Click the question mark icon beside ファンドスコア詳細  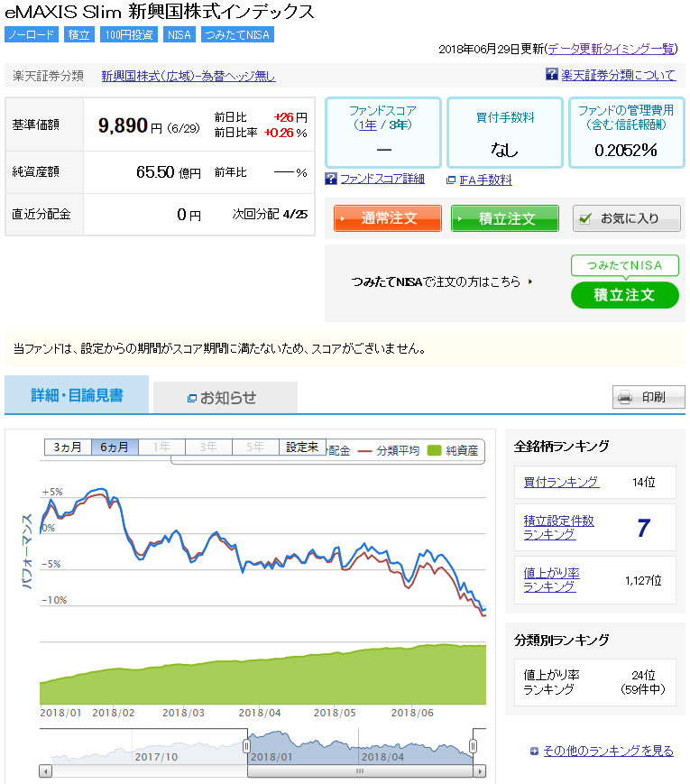330,179
